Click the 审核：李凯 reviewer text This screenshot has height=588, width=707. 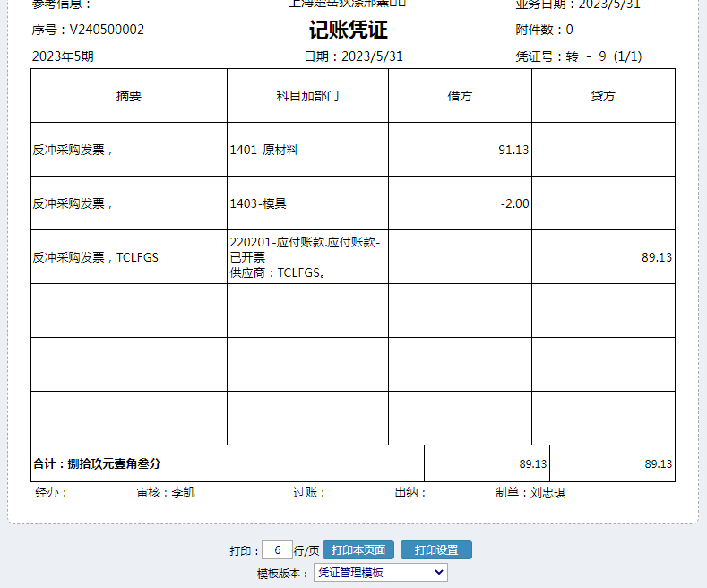click(166, 492)
